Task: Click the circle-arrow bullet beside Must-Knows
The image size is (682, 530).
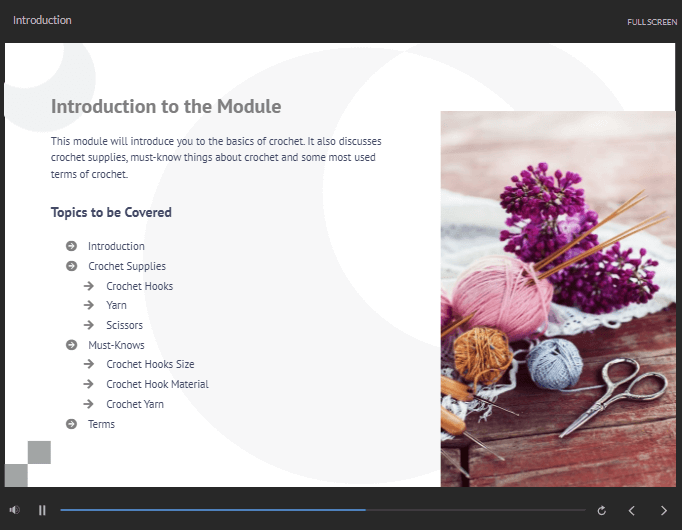Action: point(71,345)
